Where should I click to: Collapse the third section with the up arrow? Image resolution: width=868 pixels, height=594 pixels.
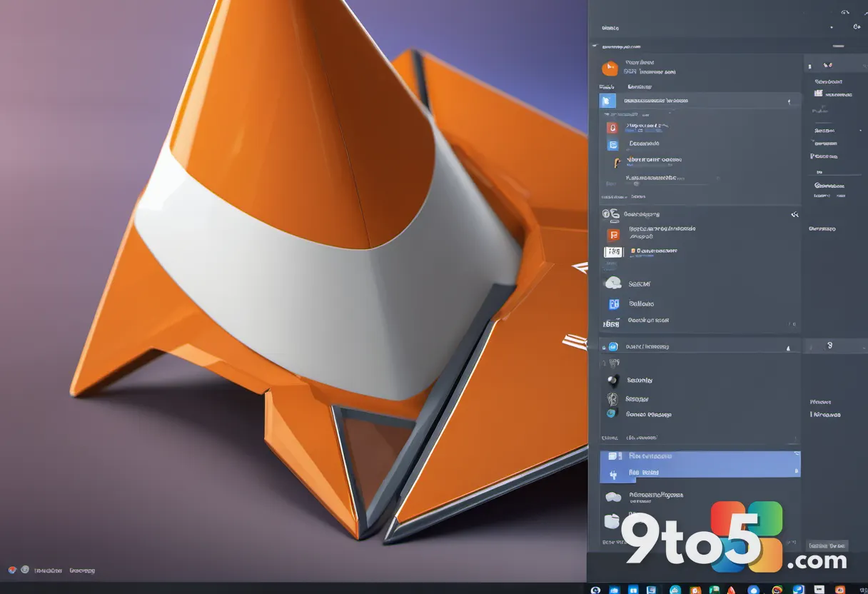pyautogui.click(x=788, y=348)
